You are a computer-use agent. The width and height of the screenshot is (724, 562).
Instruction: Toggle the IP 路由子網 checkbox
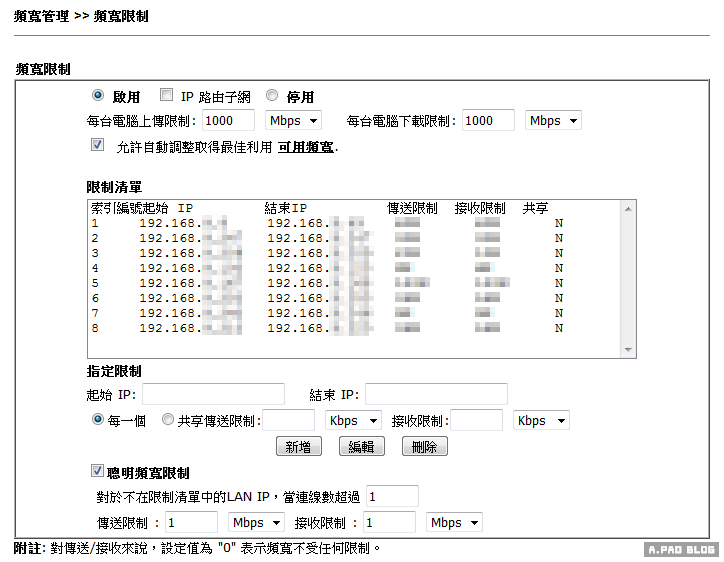(x=166, y=96)
